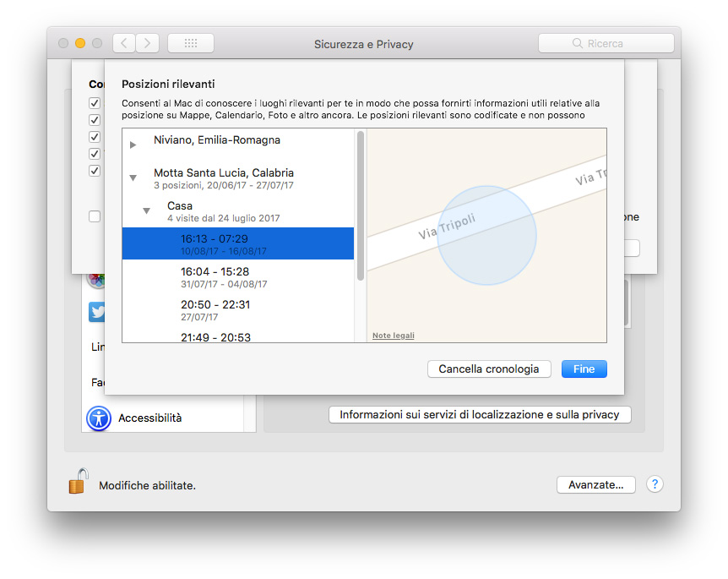This screenshot has width=728, height=579.
Task: Open help with question mark button
Action: (655, 484)
